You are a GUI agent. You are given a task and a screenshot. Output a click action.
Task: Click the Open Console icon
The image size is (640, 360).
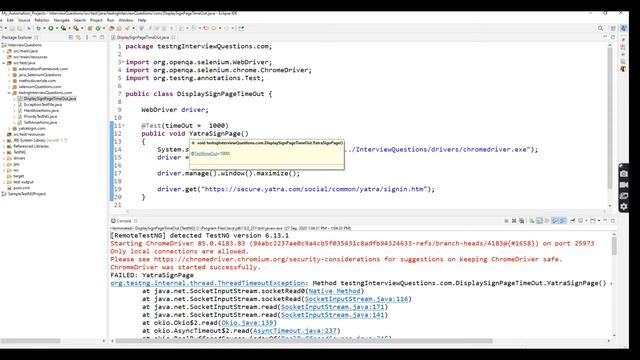point(593,221)
